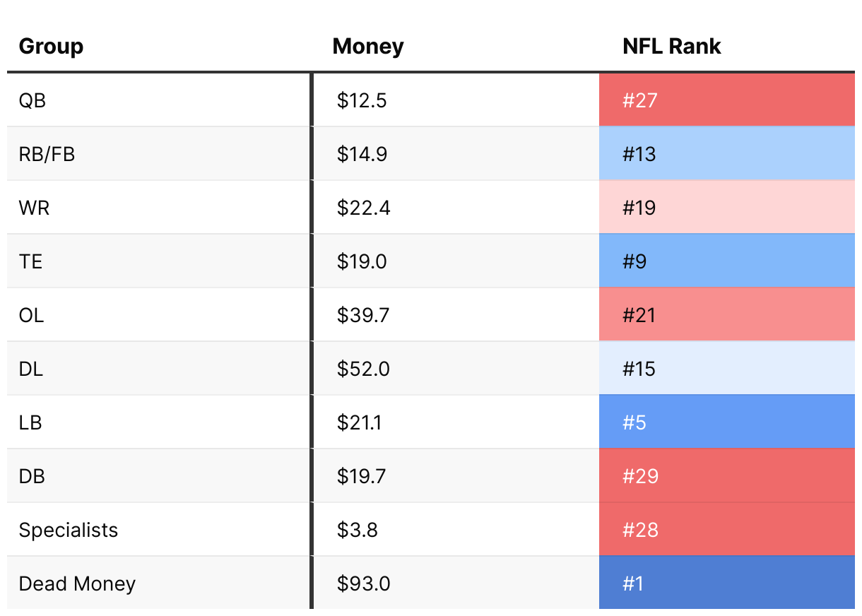This screenshot has width=862, height=616.
Task: Select the WR group cell
Action: tap(35, 208)
